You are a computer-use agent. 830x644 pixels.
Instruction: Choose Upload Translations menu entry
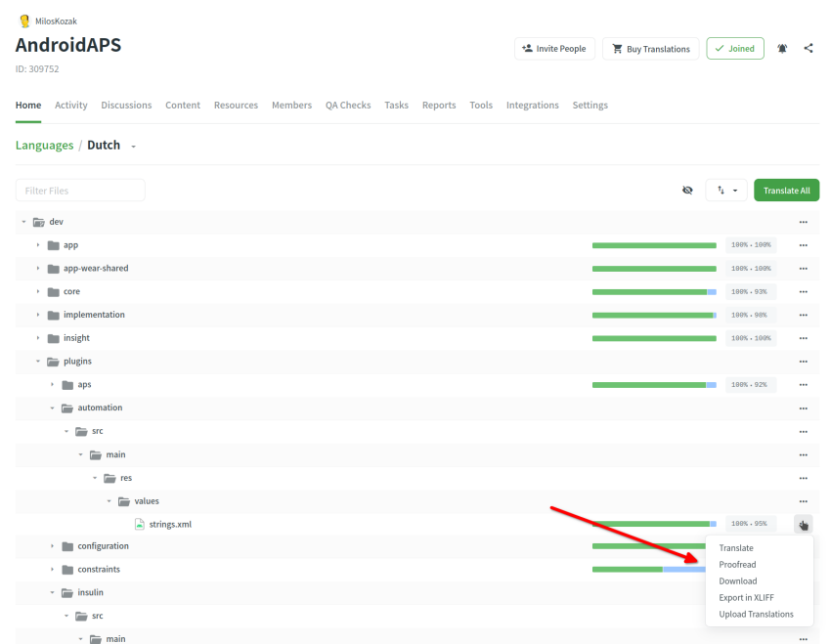click(x=756, y=615)
